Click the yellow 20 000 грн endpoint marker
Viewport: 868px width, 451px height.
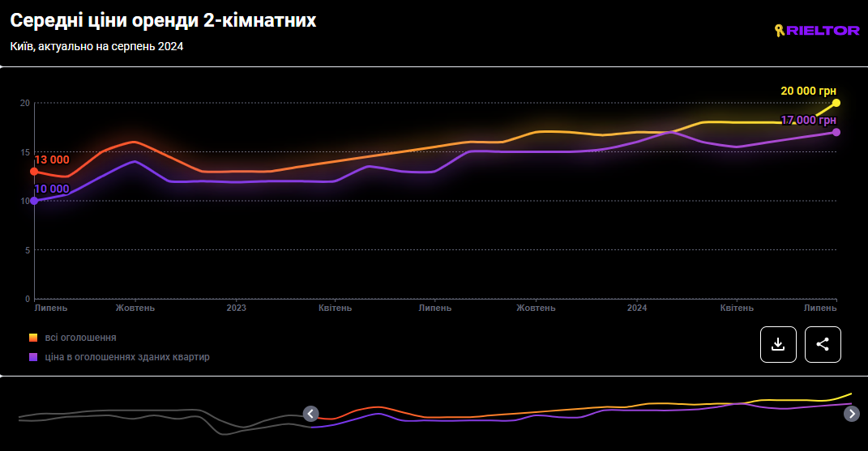[x=836, y=103]
